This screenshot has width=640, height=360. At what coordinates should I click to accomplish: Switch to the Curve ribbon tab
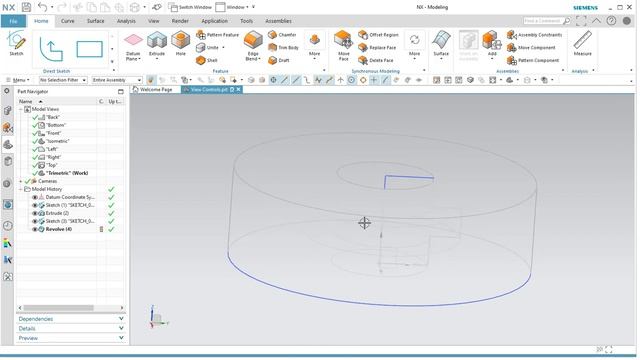pyautogui.click(x=68, y=21)
